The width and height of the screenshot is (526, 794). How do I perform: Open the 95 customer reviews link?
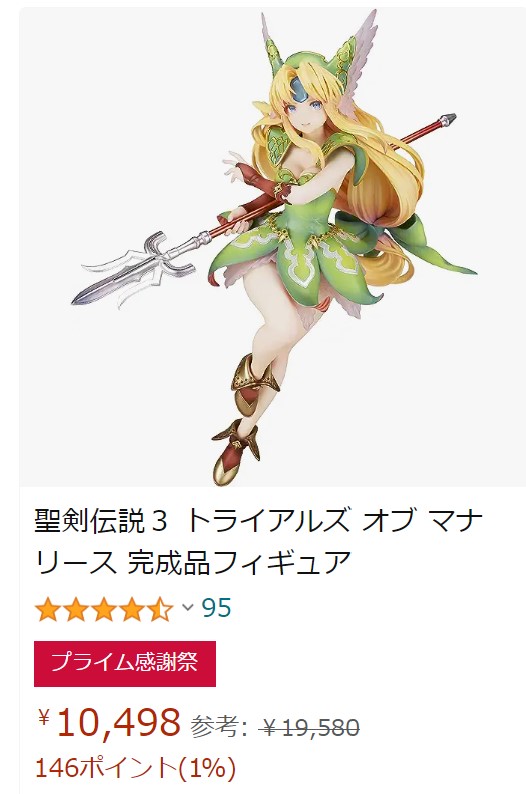[x=217, y=608]
